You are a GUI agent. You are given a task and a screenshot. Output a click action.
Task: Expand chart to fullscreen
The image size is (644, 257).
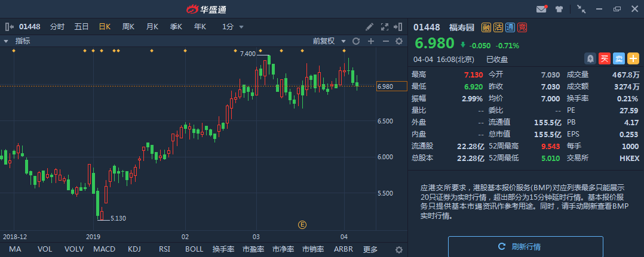click(x=385, y=27)
